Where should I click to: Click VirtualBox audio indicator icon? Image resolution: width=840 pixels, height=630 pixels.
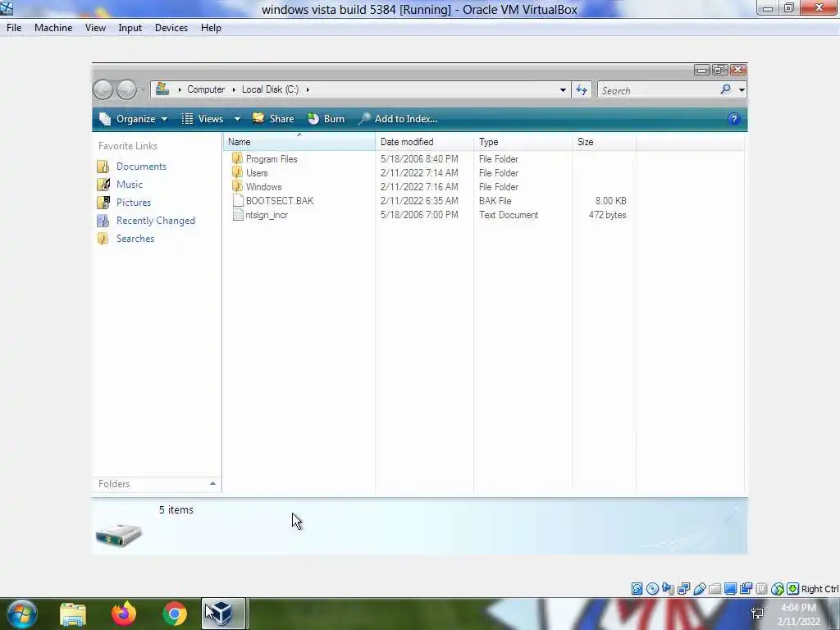point(668,589)
